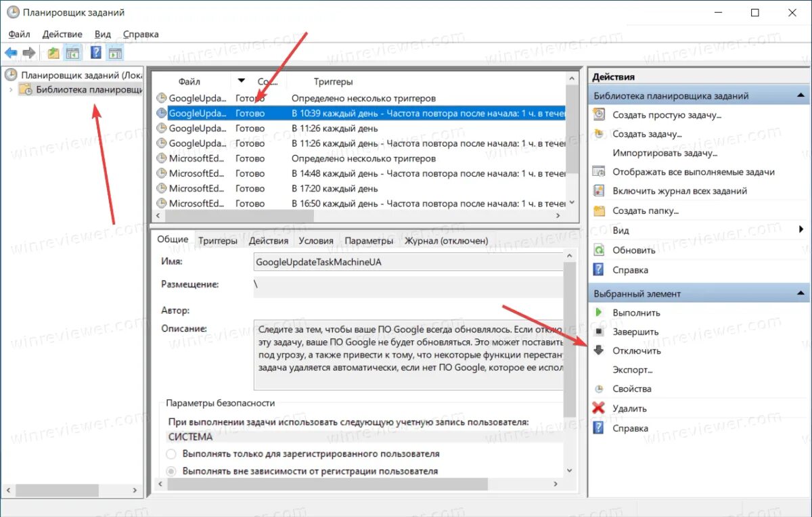The width and height of the screenshot is (812, 517).
Task: Click the Библиотека планировщика folder icon in tree
Action: (x=25, y=89)
